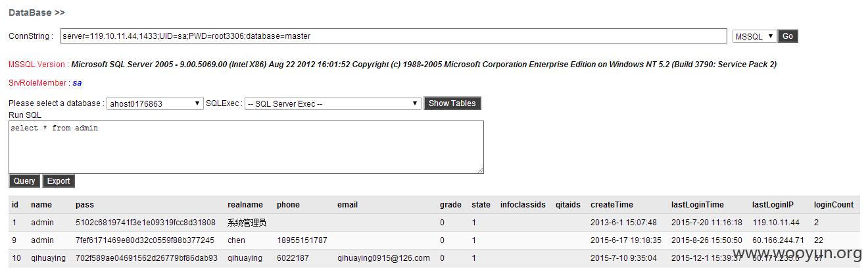Image resolution: width=868 pixels, height=272 pixels.
Task: Click the resize grip of SQL textarea
Action: (480, 170)
